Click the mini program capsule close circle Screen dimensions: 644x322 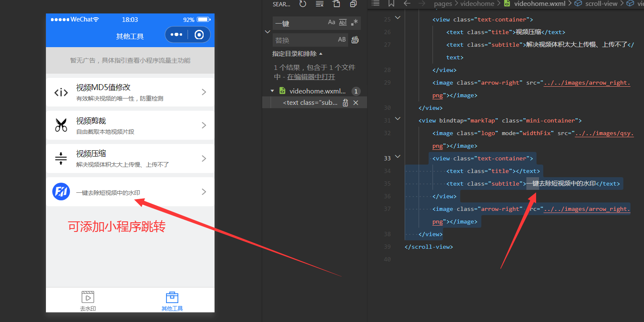[x=199, y=35]
